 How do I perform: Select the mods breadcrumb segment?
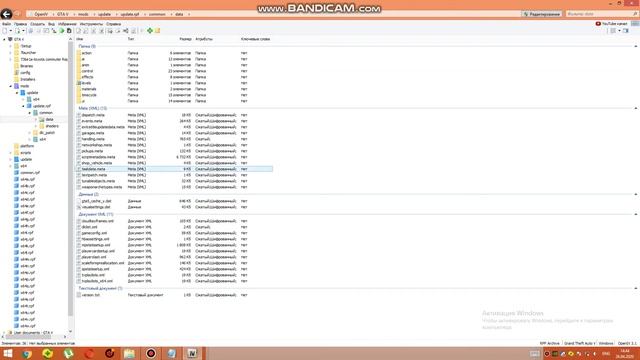83,14
